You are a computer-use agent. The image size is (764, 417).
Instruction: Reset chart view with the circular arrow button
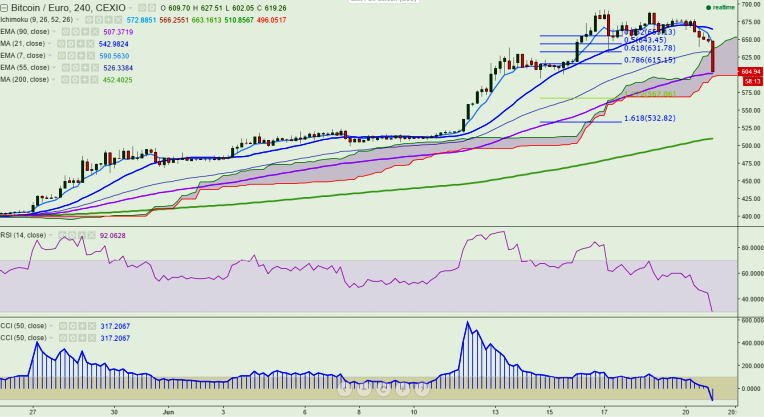click(x=383, y=388)
